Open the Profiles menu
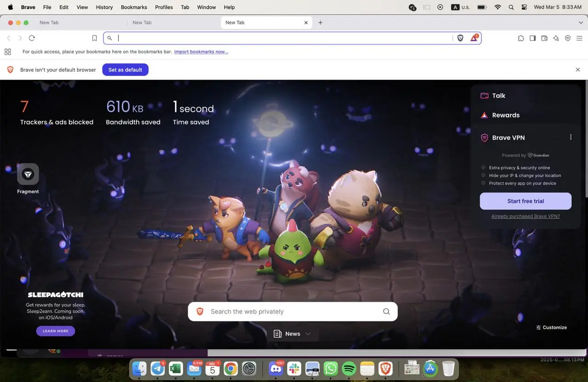The image size is (588, 382). [164, 7]
